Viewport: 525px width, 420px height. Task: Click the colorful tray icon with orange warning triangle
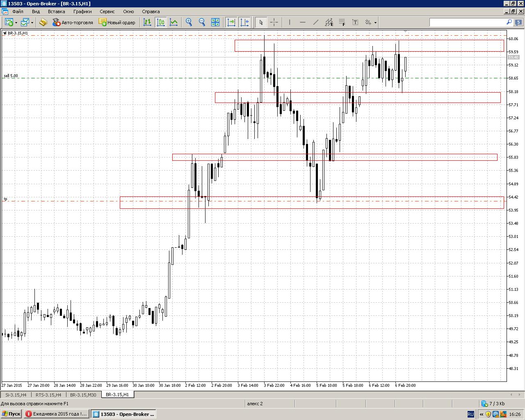pos(503,414)
